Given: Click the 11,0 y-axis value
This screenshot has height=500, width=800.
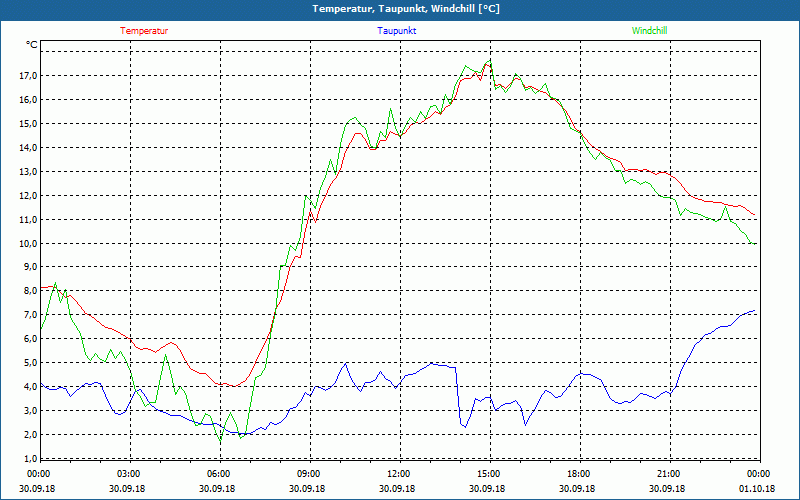Looking at the screenshot, I should pyautogui.click(x=29, y=219).
